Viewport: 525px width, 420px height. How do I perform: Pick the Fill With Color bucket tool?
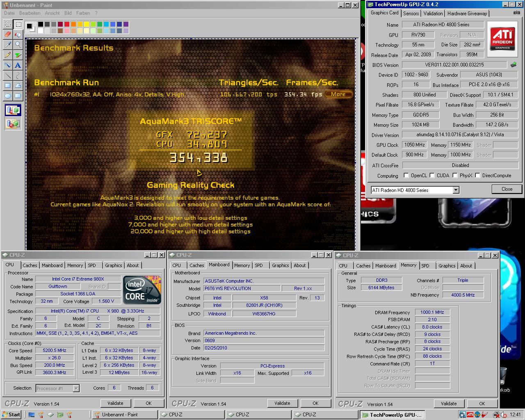pos(18,34)
